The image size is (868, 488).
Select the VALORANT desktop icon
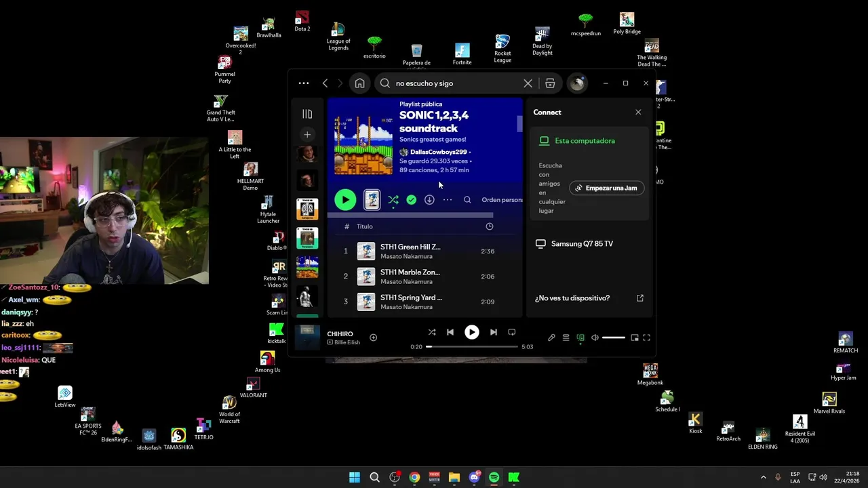coord(253,388)
